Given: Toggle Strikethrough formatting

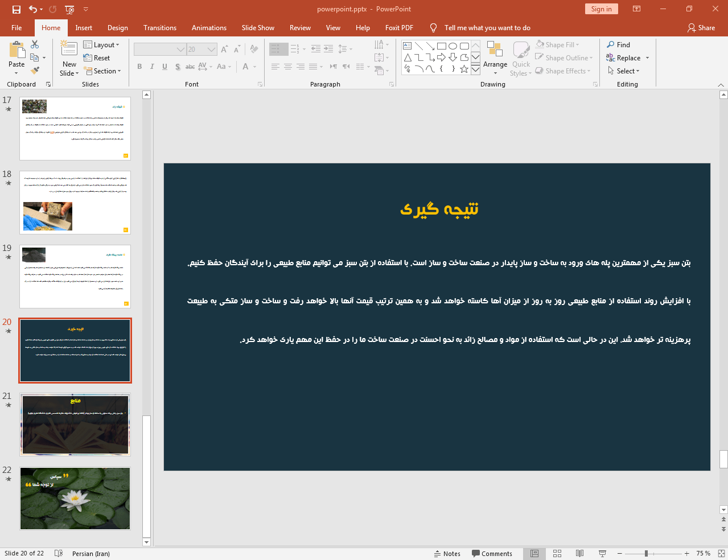Looking at the screenshot, I should click(x=190, y=67).
